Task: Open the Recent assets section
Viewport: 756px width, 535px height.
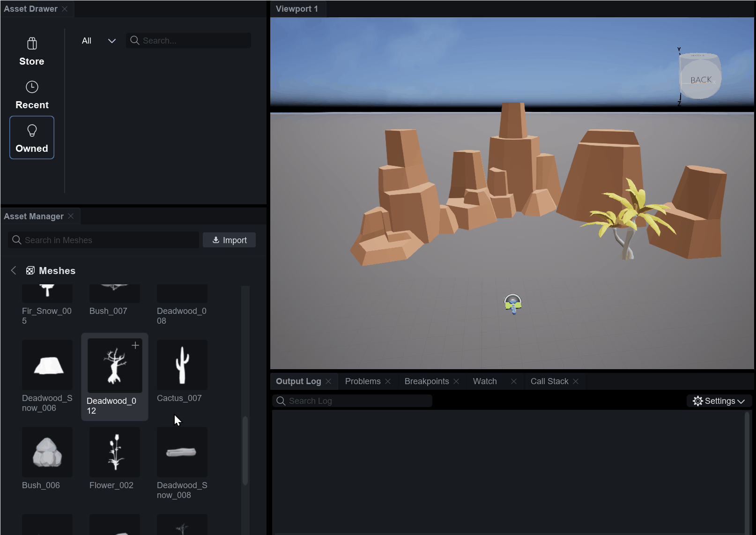Action: tap(32, 95)
